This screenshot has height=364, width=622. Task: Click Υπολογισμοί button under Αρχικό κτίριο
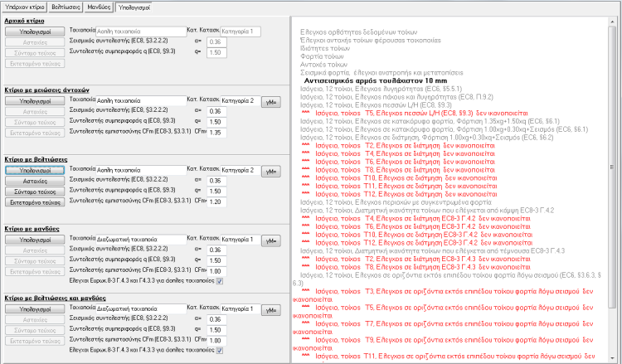coord(33,31)
